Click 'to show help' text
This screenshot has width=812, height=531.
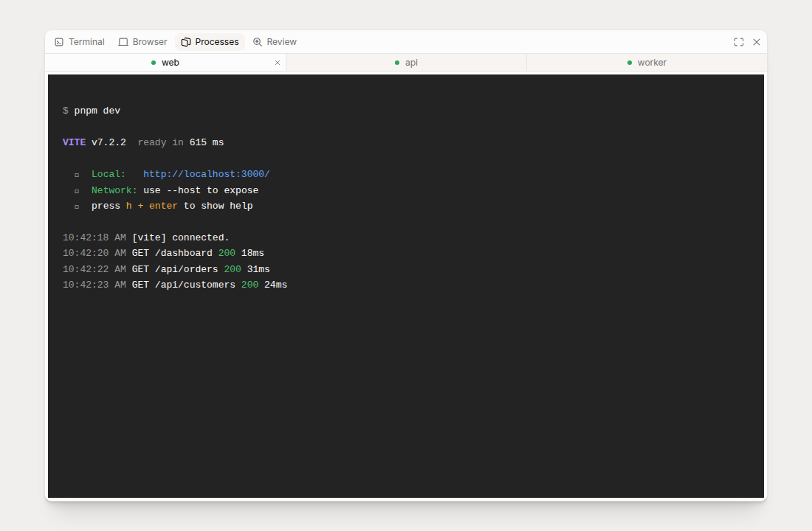point(218,206)
